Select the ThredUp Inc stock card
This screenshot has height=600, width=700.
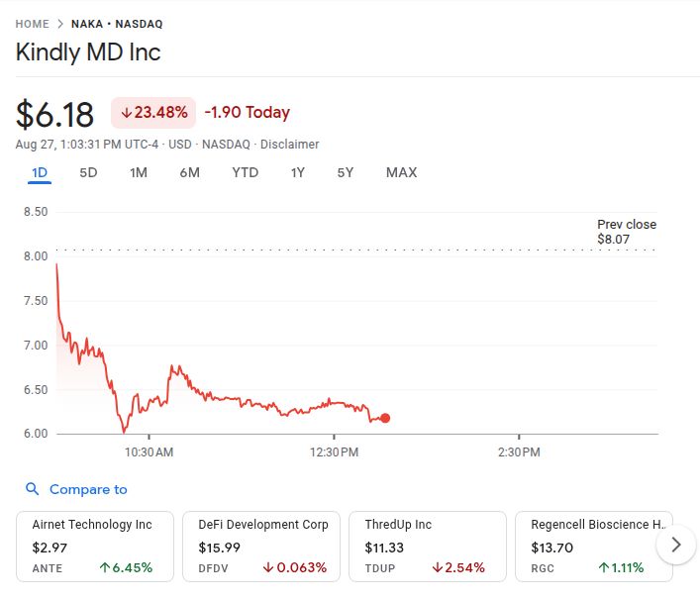[x=428, y=546]
